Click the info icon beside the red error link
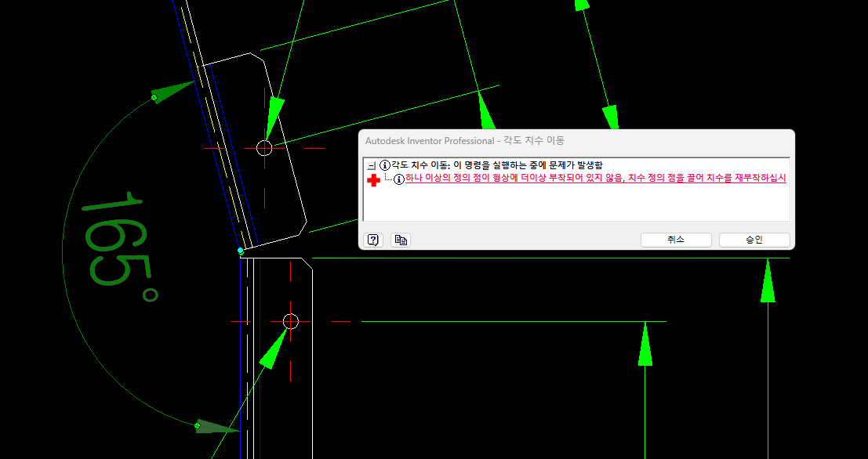 pos(398,179)
